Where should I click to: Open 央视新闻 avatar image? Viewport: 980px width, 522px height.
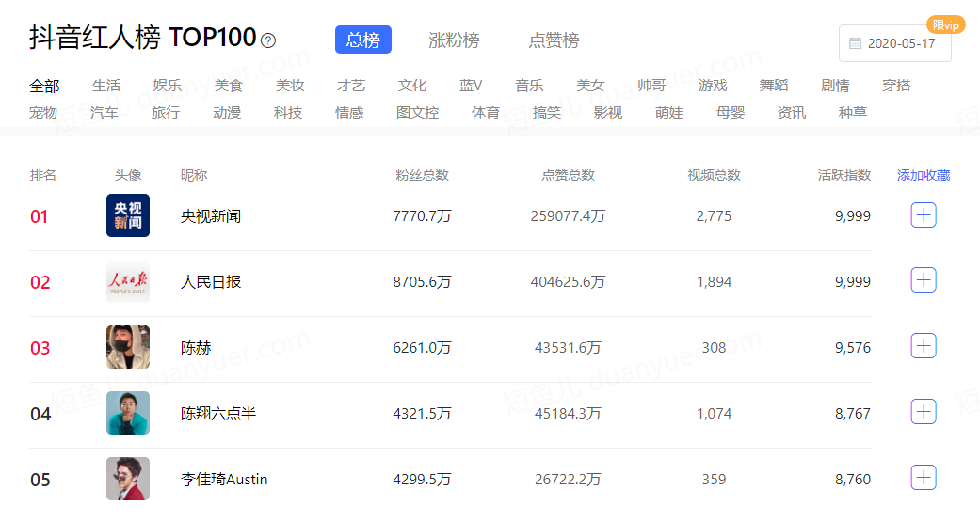coord(128,215)
